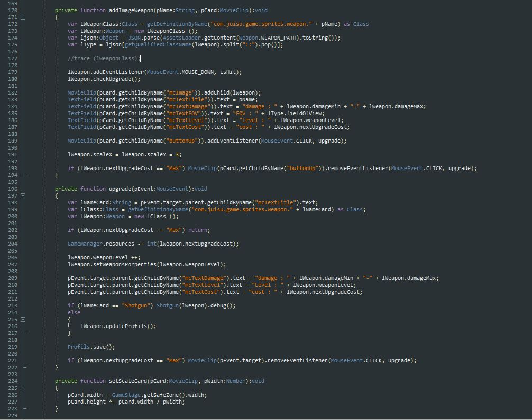This screenshot has width=532, height=420.
Task: Click the GameManager class name
Action: [x=85, y=244]
